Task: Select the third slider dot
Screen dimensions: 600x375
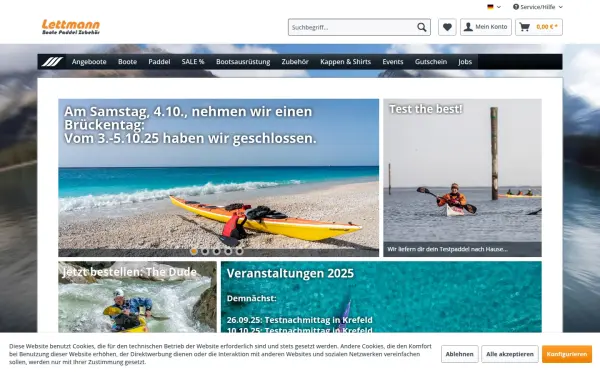Action: click(217, 251)
